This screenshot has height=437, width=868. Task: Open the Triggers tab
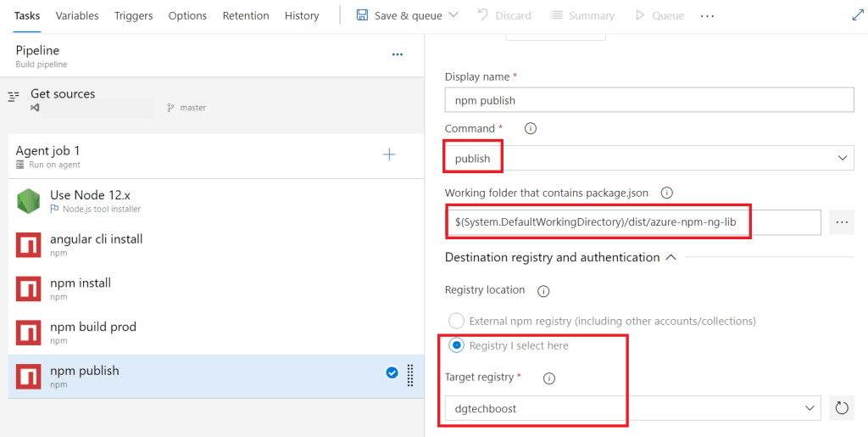134,15
